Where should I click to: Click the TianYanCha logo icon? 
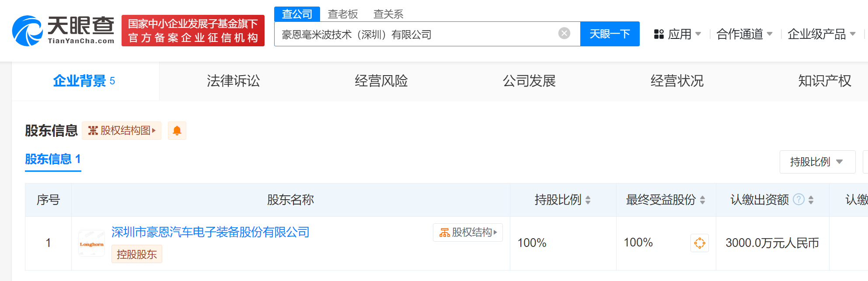[27, 31]
